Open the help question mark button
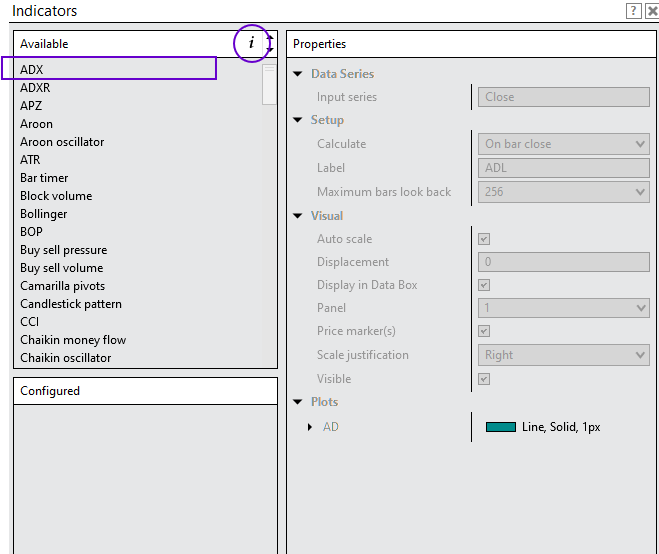The image size is (659, 554). 633,11
